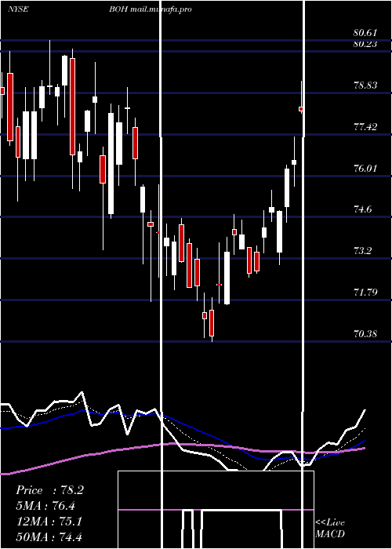Select the 77.42 price level label
The width and height of the screenshot is (392, 549).
click(x=365, y=127)
